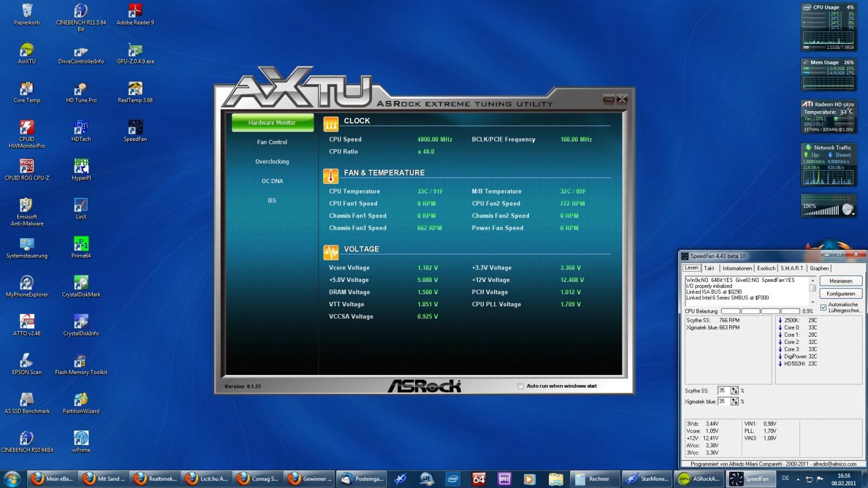The image size is (868, 488).
Task: Open the Graphen tab in SpeedFan
Action: tap(819, 268)
